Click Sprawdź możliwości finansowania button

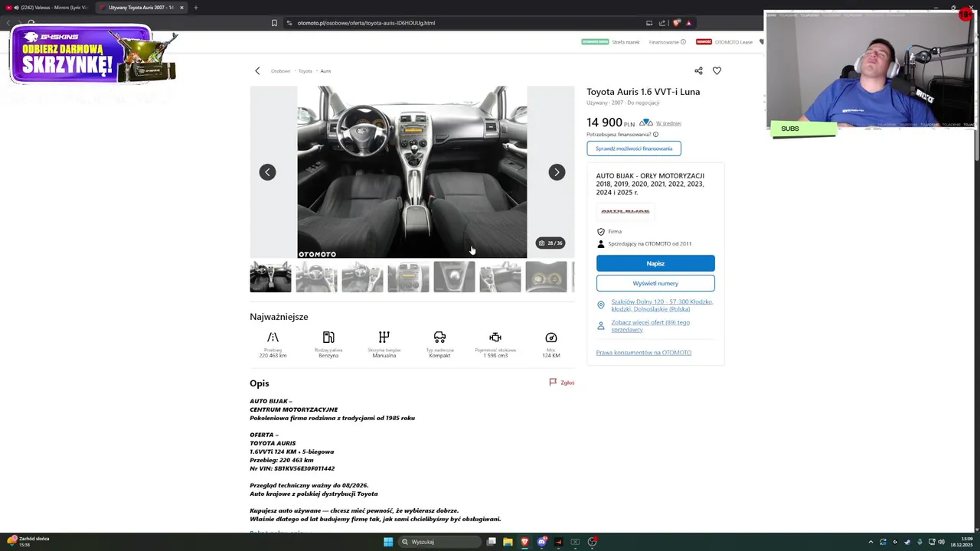[634, 148]
